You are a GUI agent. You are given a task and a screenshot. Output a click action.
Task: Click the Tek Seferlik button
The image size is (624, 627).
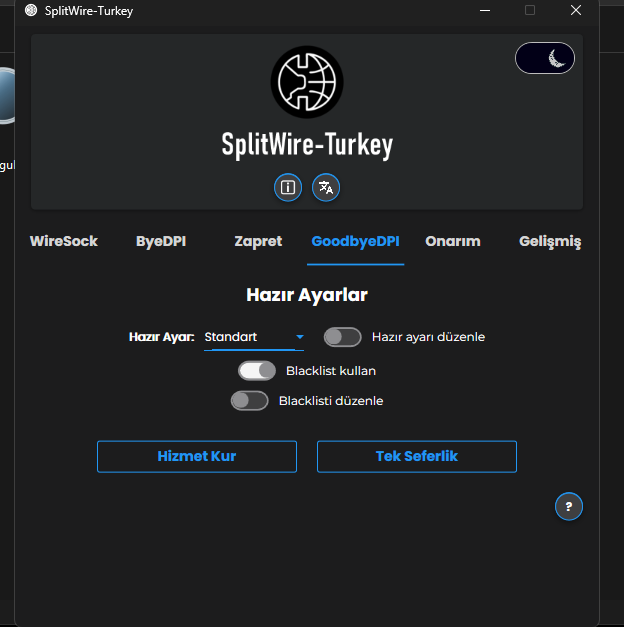pyautogui.click(x=417, y=456)
